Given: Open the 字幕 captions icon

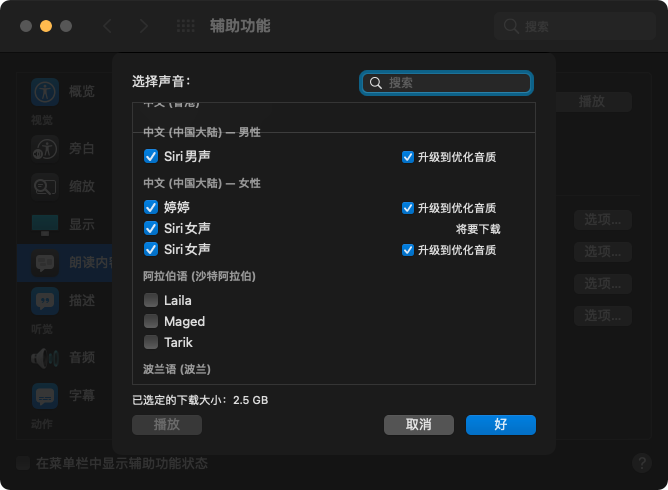Looking at the screenshot, I should point(45,395).
